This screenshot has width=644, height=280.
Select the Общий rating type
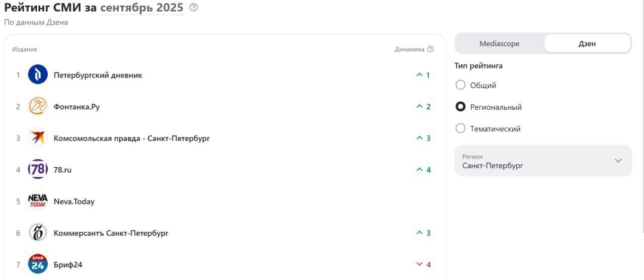pyautogui.click(x=460, y=85)
